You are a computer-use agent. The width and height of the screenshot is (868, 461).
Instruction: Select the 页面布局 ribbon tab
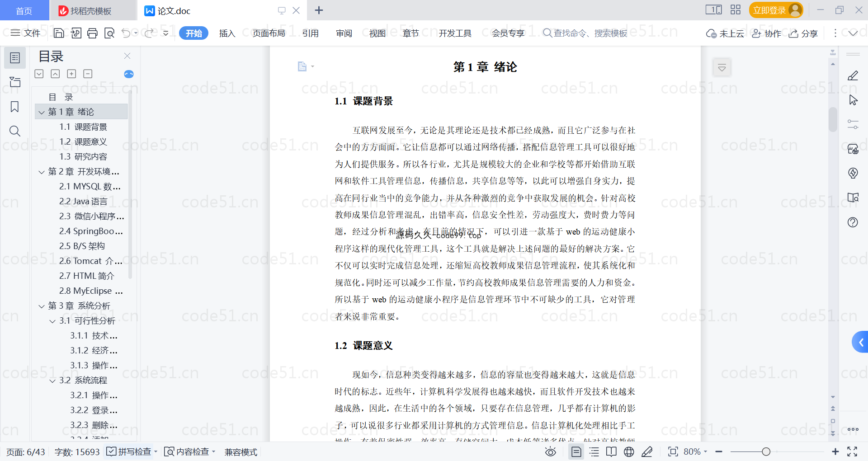269,33
